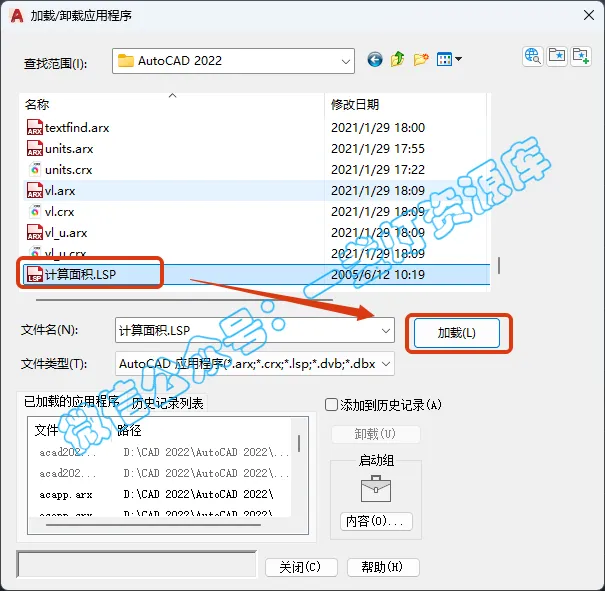This screenshot has width=605, height=591.
Task: Click loaded applications horizontal scrollbar
Action: click(153, 525)
